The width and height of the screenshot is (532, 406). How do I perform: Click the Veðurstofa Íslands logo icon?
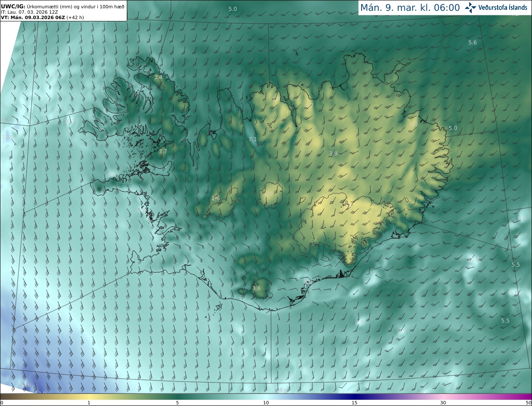point(470,7)
